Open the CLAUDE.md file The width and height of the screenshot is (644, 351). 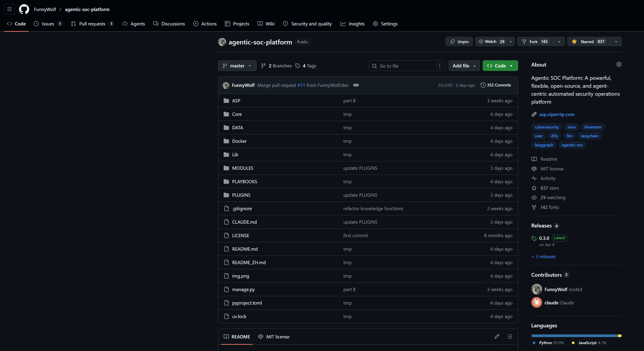(244, 222)
